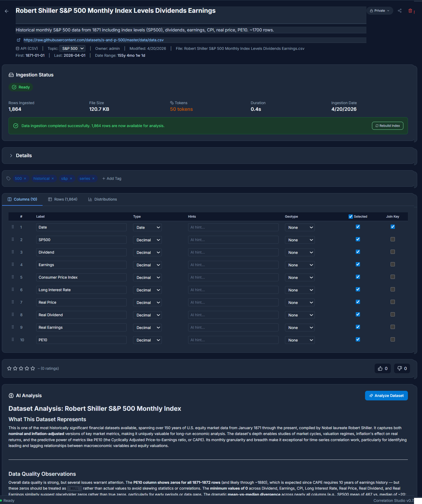This screenshot has width=422, height=504.
Task: Click the Analyze Dataset button
Action: 386,396
